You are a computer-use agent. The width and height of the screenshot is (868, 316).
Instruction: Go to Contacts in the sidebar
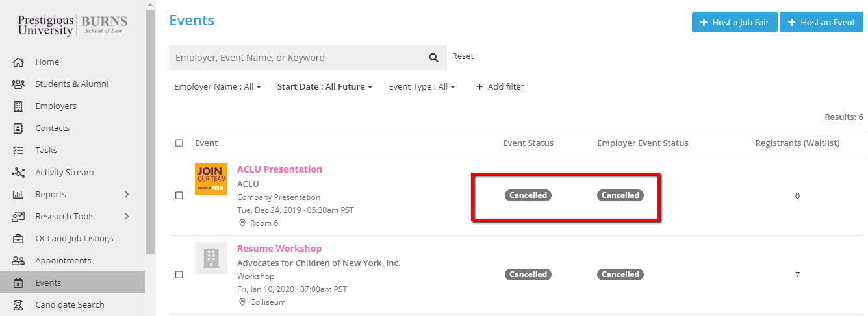52,128
